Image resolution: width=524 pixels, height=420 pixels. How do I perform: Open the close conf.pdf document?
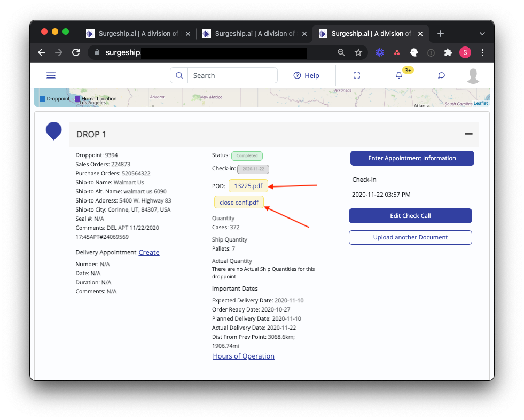[x=239, y=203]
